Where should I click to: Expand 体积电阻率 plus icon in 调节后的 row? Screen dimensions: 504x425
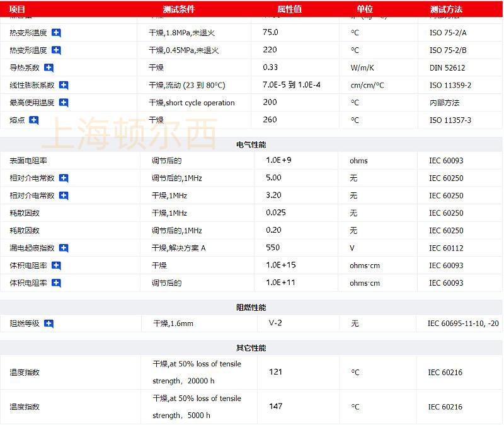coord(56,284)
